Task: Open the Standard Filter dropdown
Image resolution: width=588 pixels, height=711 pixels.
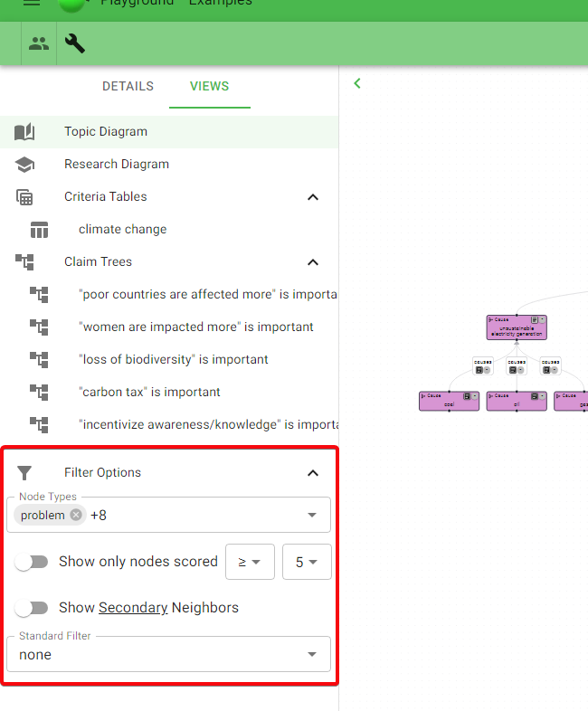Action: pos(168,654)
